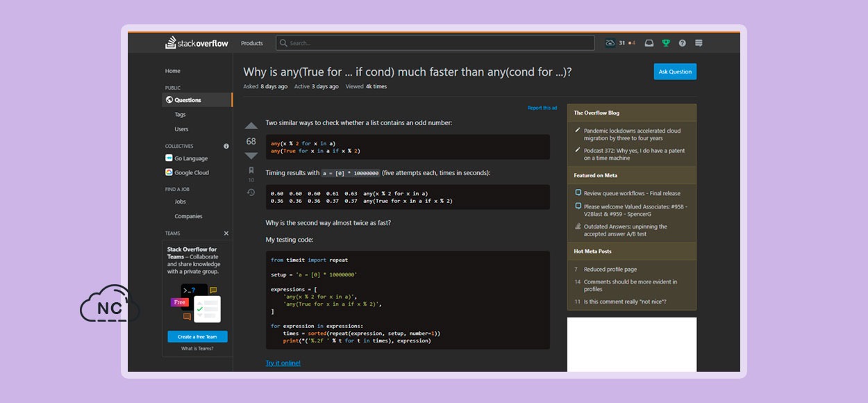Screen dimensions: 868x403
Task: Open Is this comment really not nice post
Action: point(625,302)
